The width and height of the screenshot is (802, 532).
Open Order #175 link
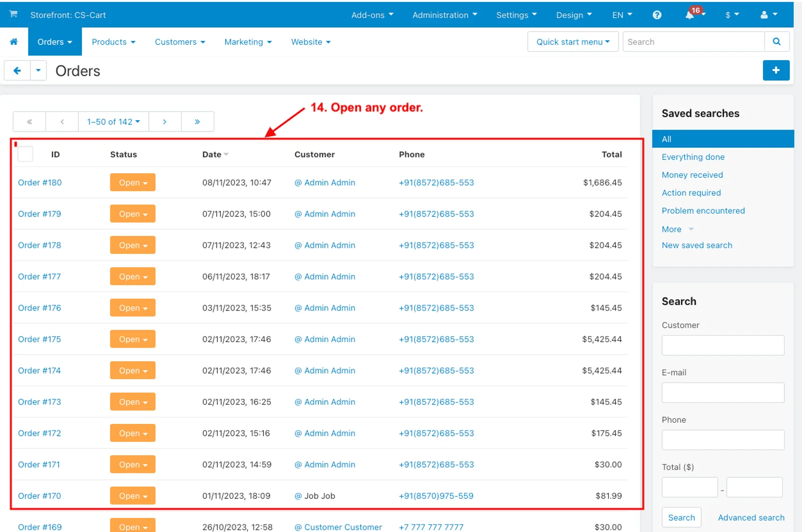click(x=40, y=339)
